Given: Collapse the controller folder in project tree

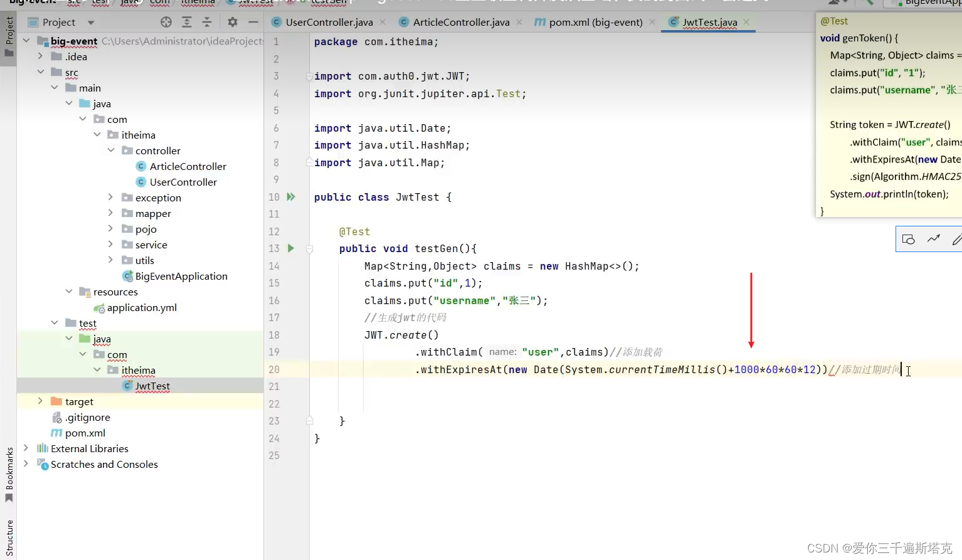Looking at the screenshot, I should click(x=110, y=151).
